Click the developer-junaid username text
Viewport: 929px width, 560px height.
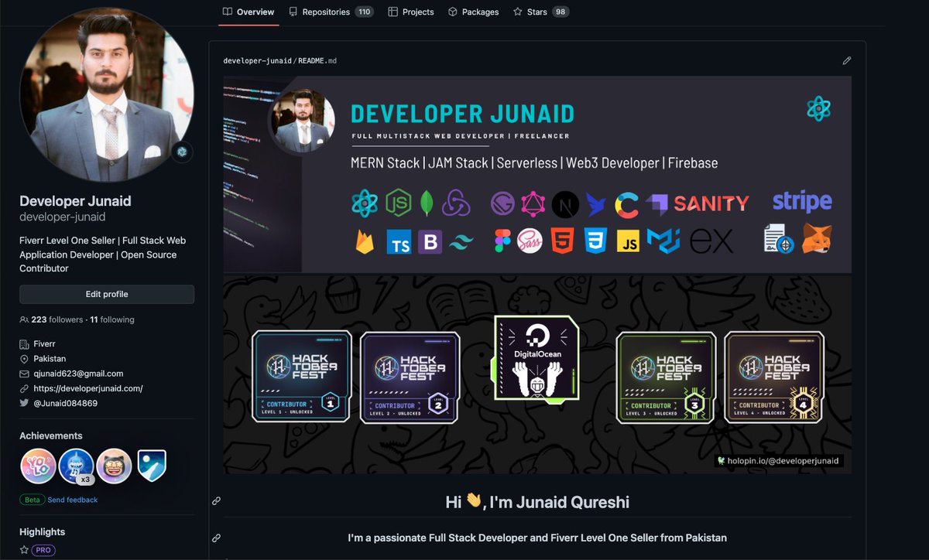[x=63, y=217]
